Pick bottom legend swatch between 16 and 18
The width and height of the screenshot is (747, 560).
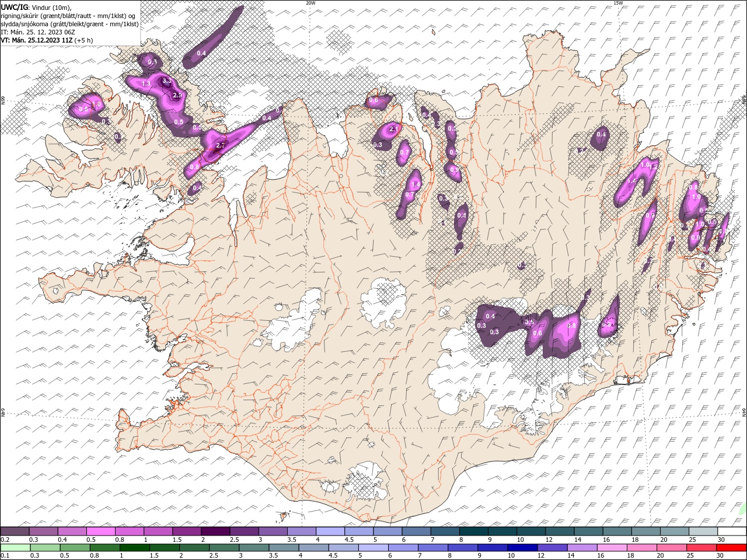613,548
